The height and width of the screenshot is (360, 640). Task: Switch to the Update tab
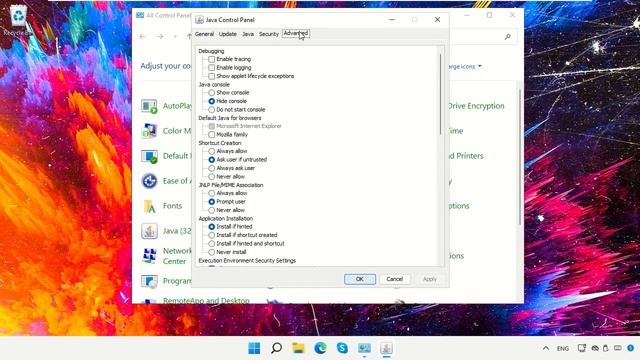point(227,34)
